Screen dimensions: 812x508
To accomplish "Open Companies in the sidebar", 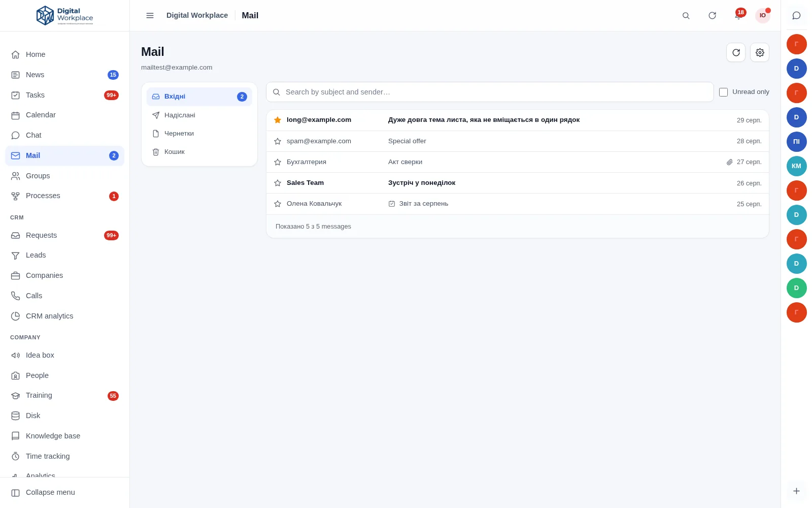I will [x=64, y=275].
